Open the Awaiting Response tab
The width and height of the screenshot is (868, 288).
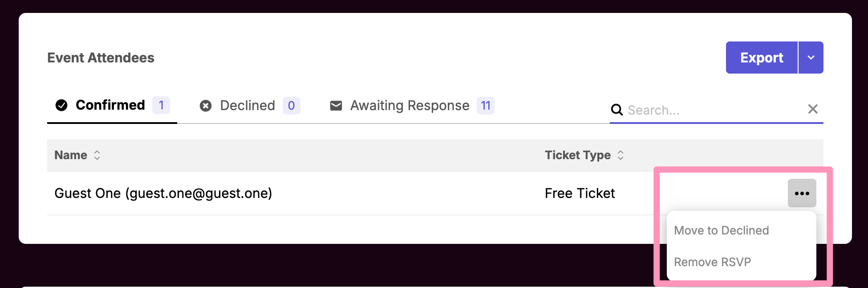(x=410, y=106)
